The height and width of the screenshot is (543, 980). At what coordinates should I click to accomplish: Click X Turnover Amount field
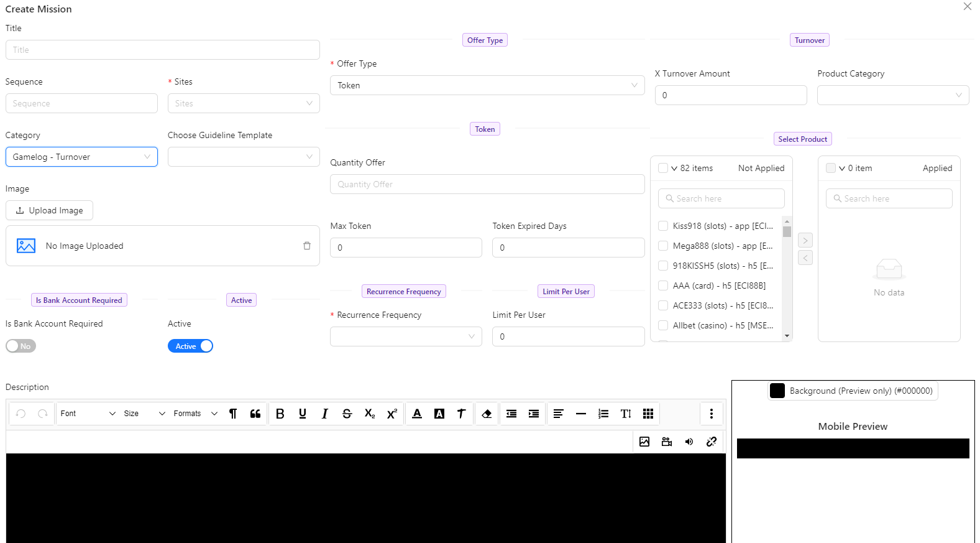pyautogui.click(x=731, y=95)
